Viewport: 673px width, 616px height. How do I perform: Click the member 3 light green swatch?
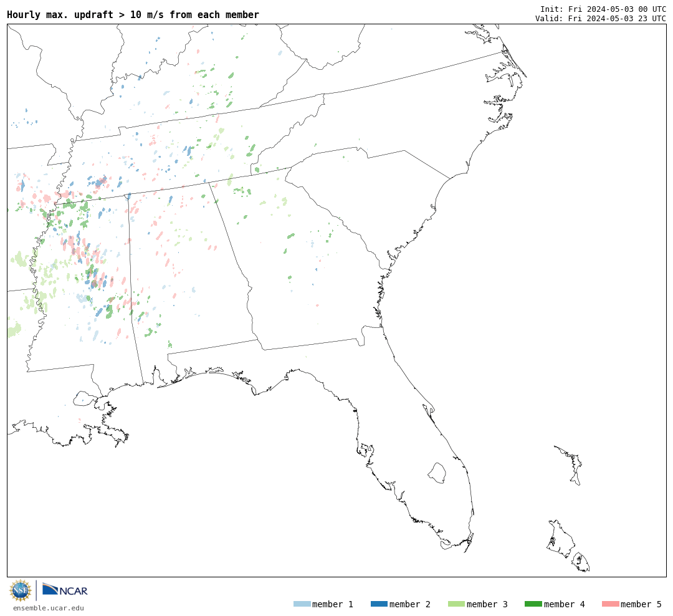click(456, 604)
